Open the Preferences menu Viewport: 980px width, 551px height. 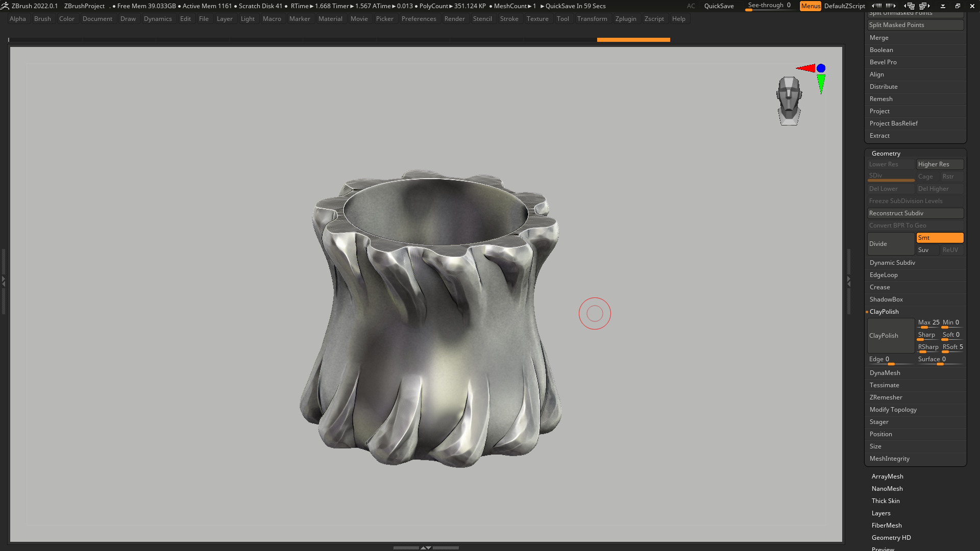pyautogui.click(x=419, y=19)
